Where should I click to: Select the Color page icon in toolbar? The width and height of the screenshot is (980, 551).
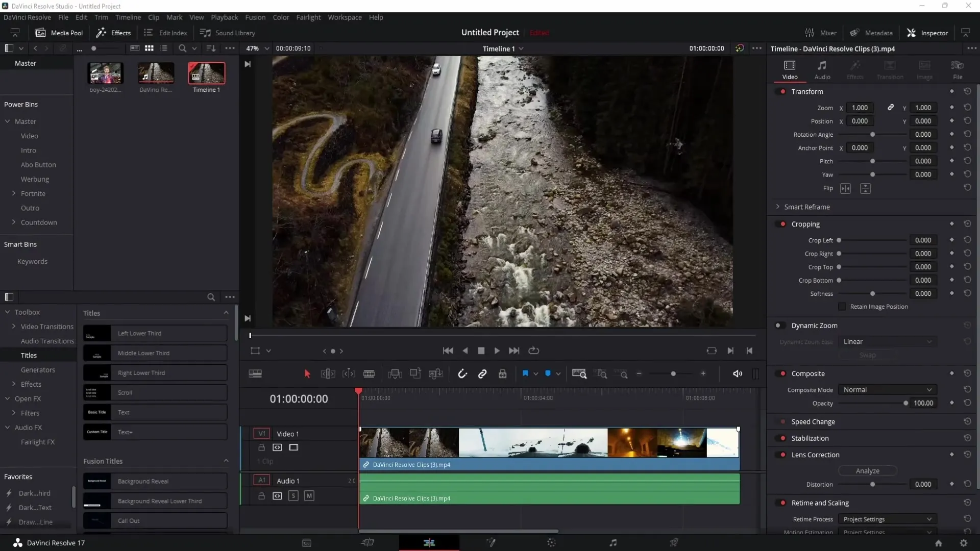click(x=551, y=542)
